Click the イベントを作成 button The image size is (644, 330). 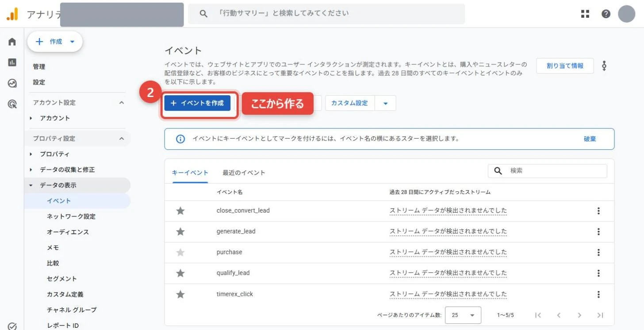197,103
